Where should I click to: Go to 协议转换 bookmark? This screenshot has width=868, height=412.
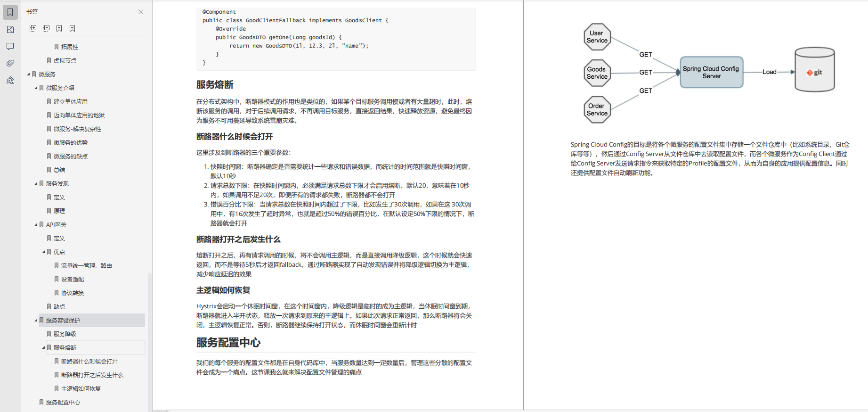point(73,293)
